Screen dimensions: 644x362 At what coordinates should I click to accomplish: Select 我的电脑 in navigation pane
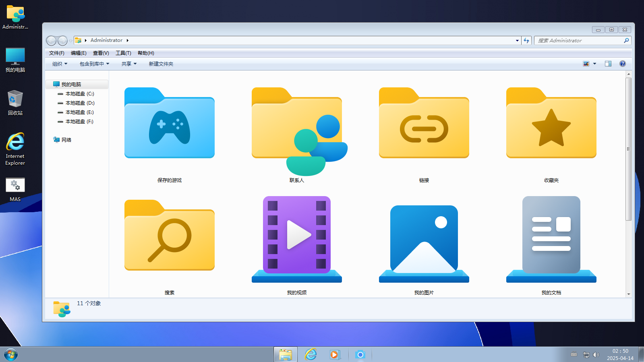pos(77,84)
